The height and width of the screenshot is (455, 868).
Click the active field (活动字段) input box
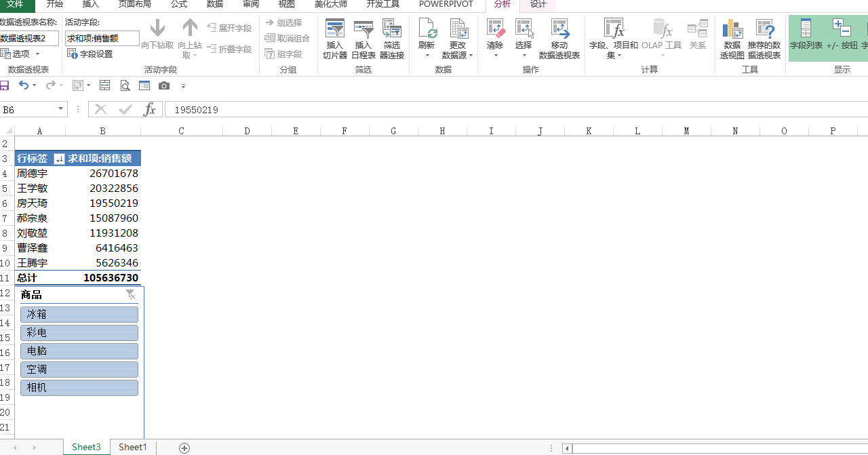(102, 39)
